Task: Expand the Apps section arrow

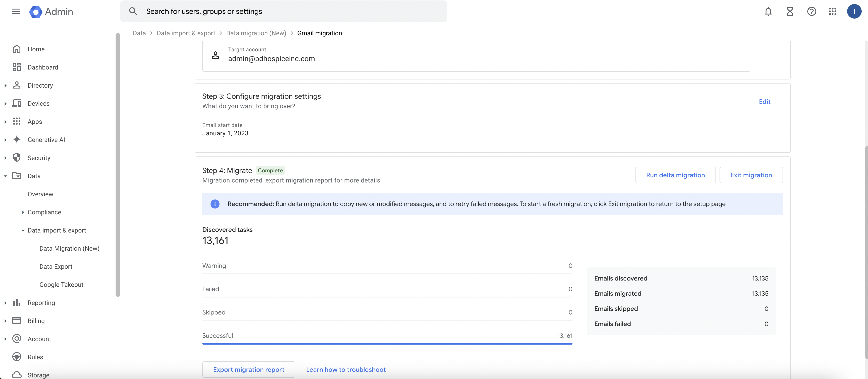Action: click(5, 122)
